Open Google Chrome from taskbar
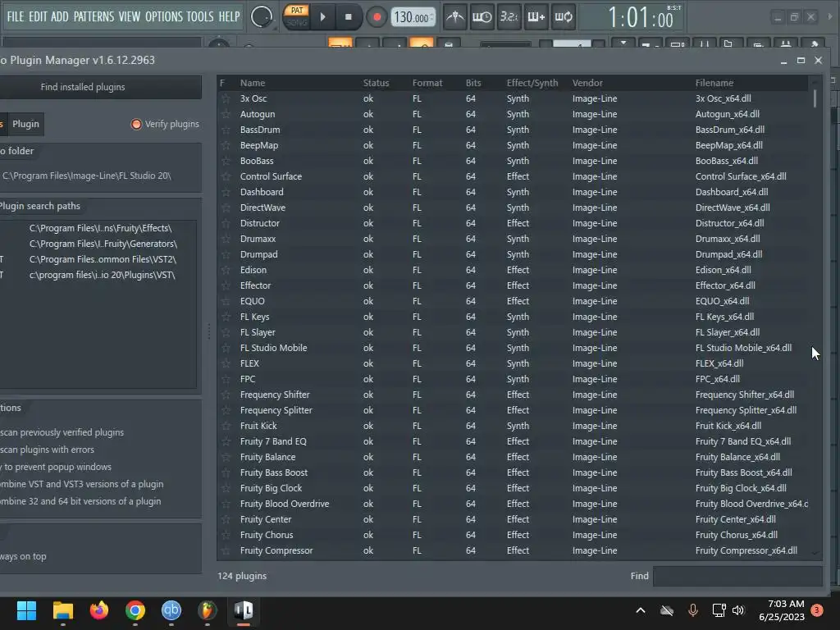 [x=135, y=610]
